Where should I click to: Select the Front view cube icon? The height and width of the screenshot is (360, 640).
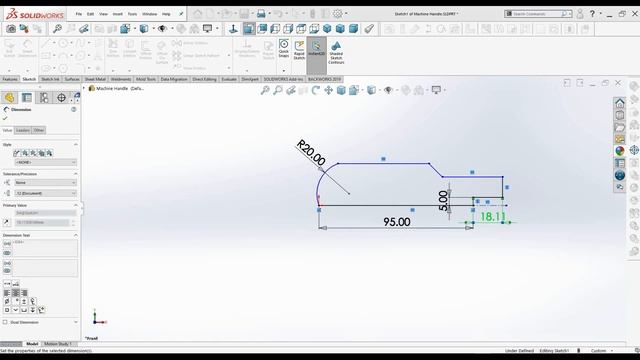[249, 29]
